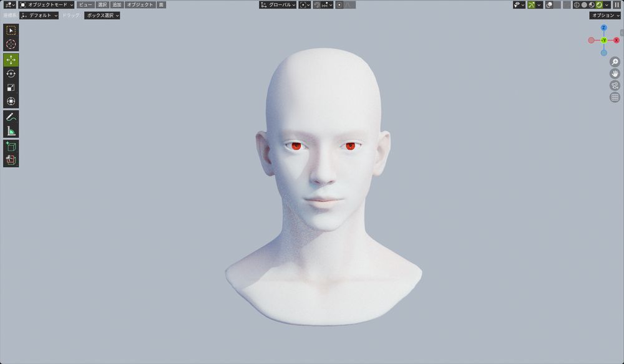Select the Move tool
This screenshot has width=624, height=364.
11,60
